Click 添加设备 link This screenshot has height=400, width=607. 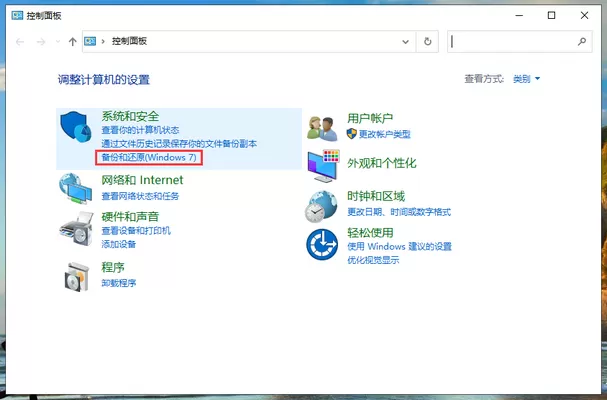pyautogui.click(x=118, y=244)
